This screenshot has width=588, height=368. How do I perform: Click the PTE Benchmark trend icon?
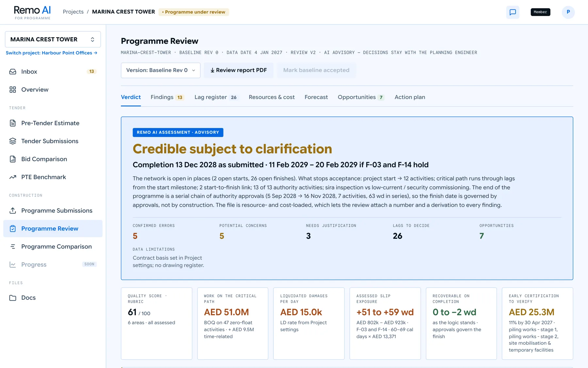point(13,177)
